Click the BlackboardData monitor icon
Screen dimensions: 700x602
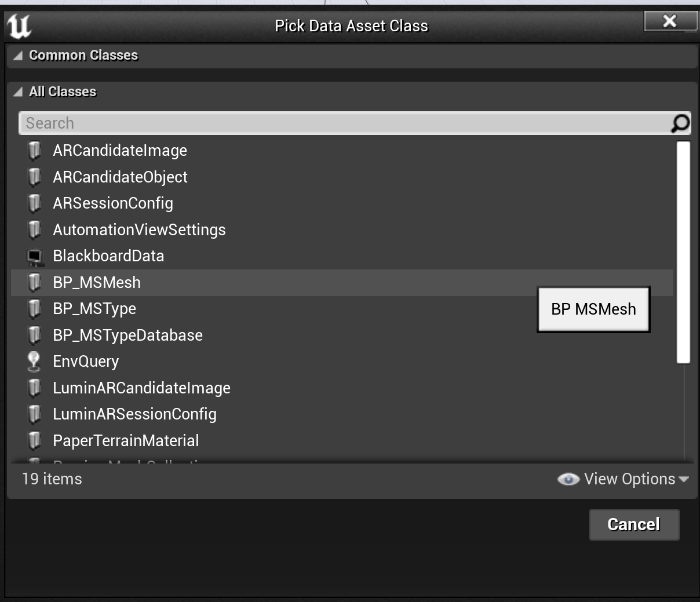35,256
